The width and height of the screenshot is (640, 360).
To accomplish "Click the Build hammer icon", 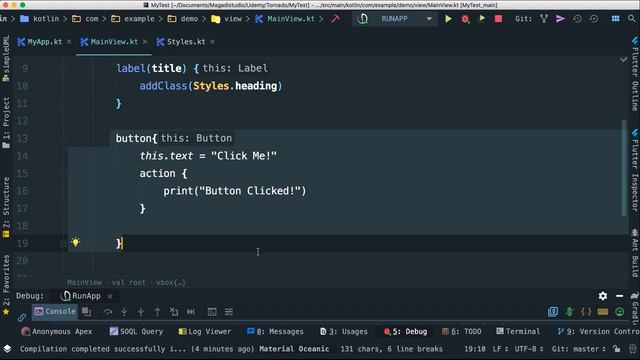I will (336, 19).
